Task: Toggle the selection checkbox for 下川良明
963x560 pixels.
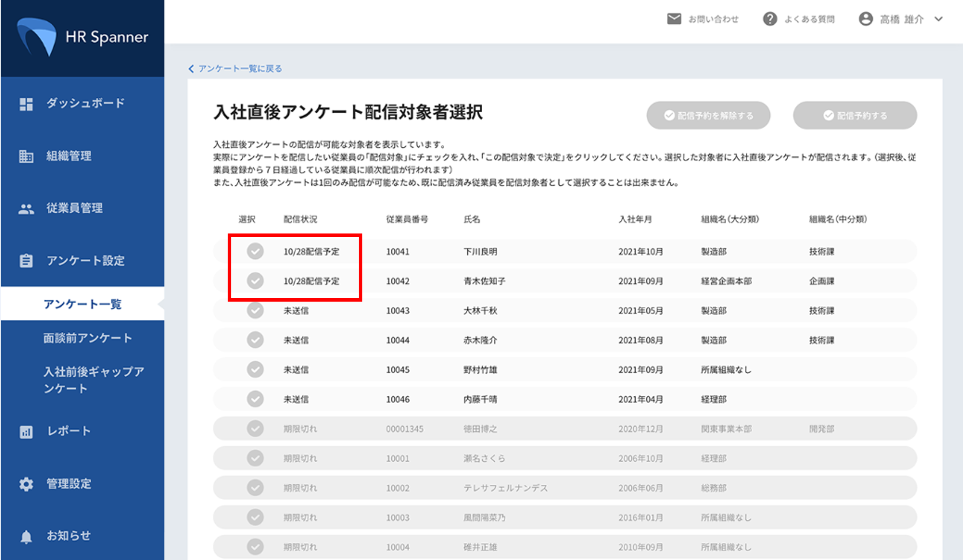Action: [x=256, y=251]
